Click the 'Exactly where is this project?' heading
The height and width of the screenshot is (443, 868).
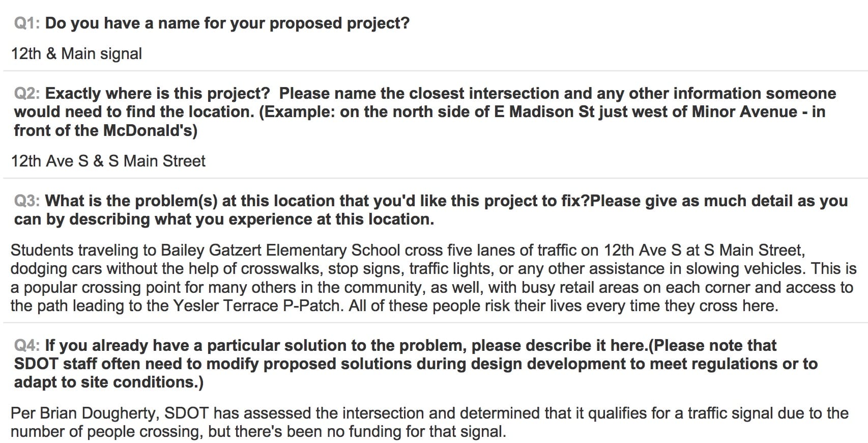[157, 94]
